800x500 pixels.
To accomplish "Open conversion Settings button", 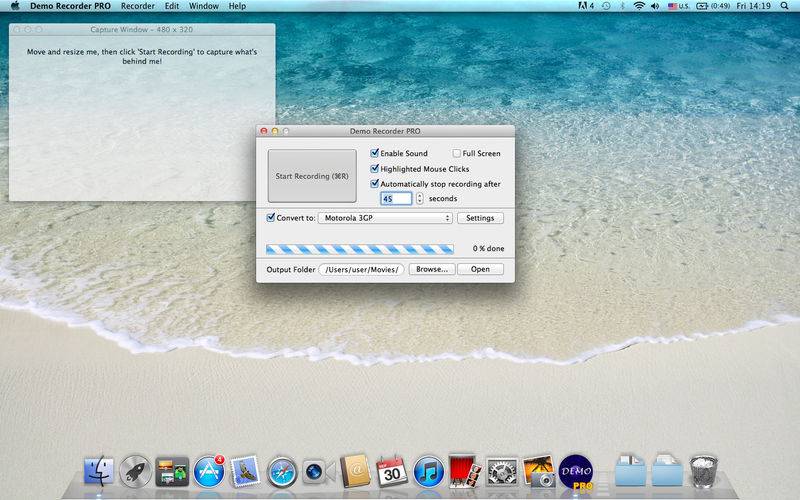I will tap(480, 218).
